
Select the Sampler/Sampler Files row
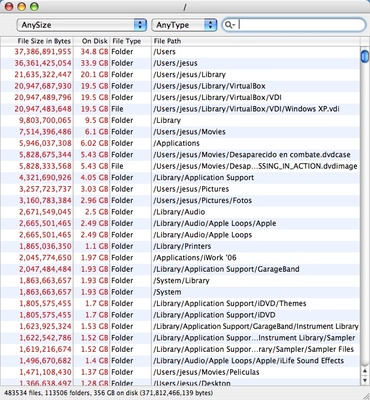[180, 349]
